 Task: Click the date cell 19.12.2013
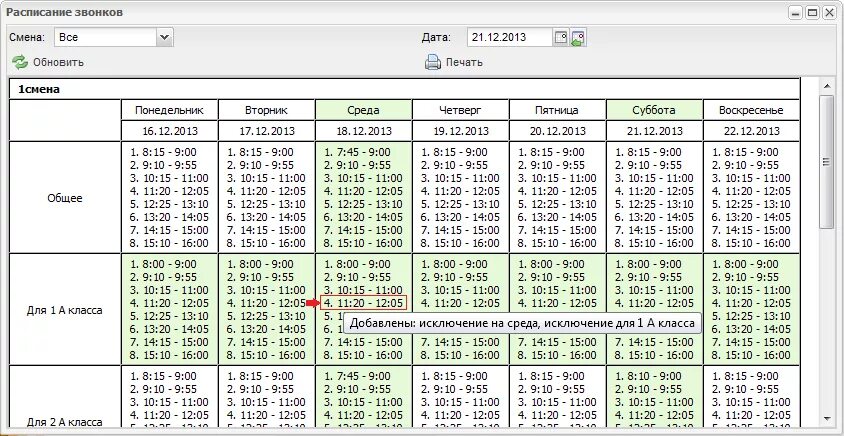tap(460, 131)
